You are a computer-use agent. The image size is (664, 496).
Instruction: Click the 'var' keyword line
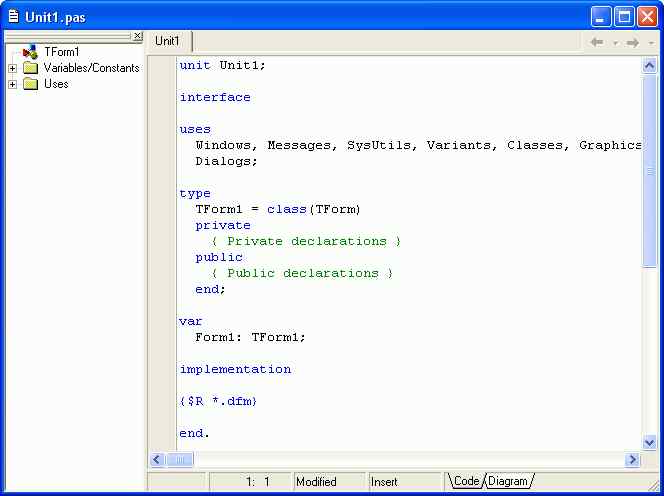pos(191,321)
